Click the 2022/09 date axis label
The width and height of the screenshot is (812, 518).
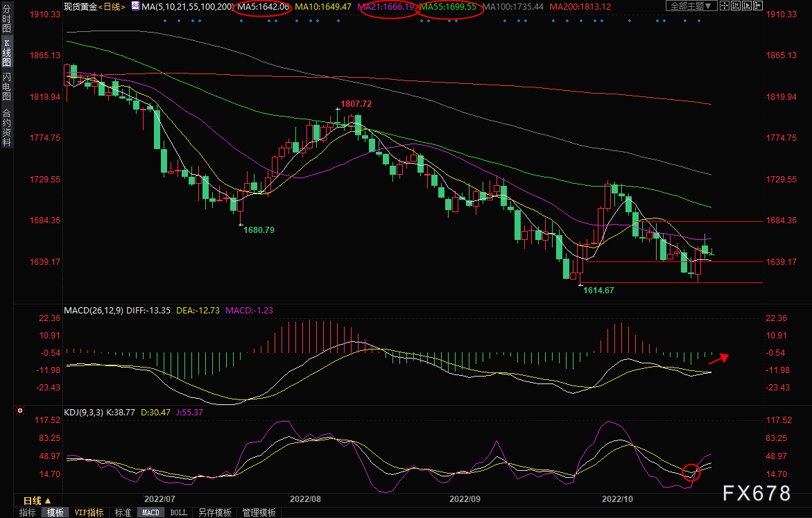point(465,499)
